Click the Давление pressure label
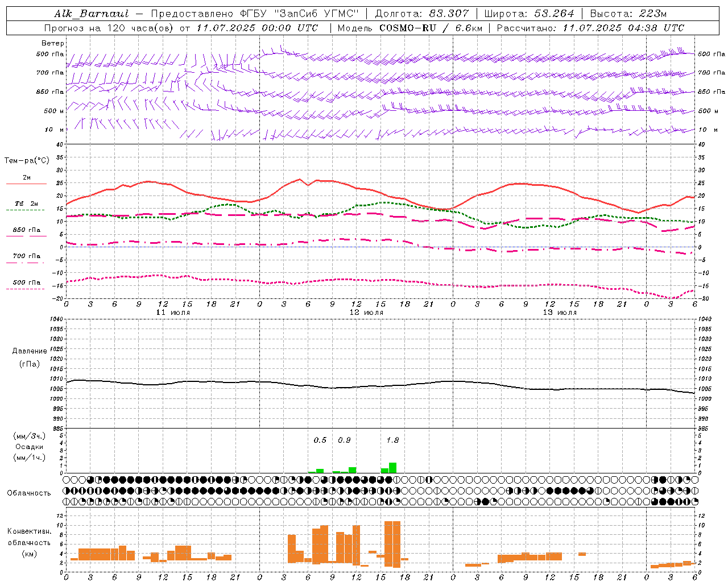Viewport: 728px width, 582px height. tap(29, 351)
